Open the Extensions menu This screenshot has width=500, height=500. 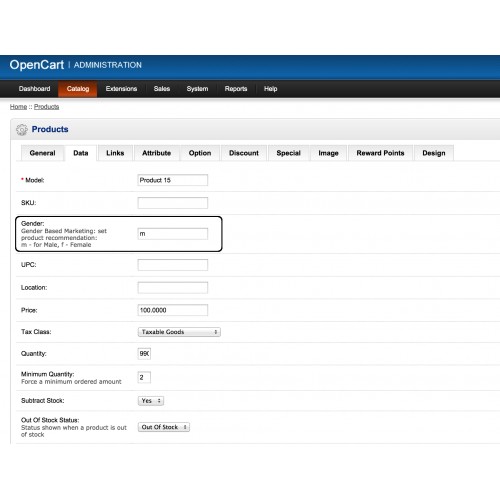[x=121, y=89]
